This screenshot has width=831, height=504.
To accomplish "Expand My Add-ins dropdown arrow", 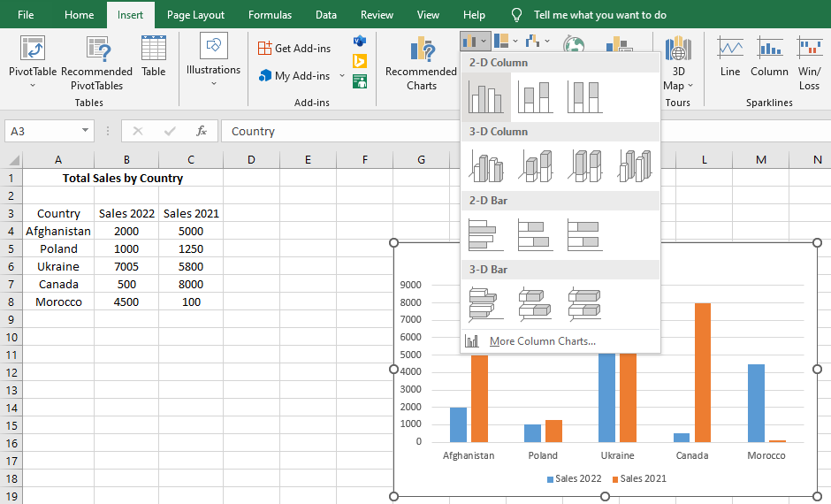I will [x=342, y=76].
